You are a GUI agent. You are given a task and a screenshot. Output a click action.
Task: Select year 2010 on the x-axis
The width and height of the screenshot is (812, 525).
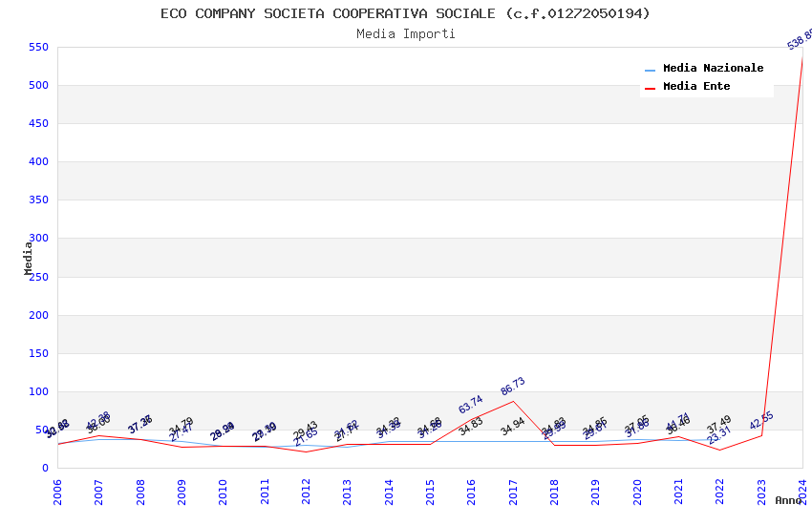click(224, 492)
